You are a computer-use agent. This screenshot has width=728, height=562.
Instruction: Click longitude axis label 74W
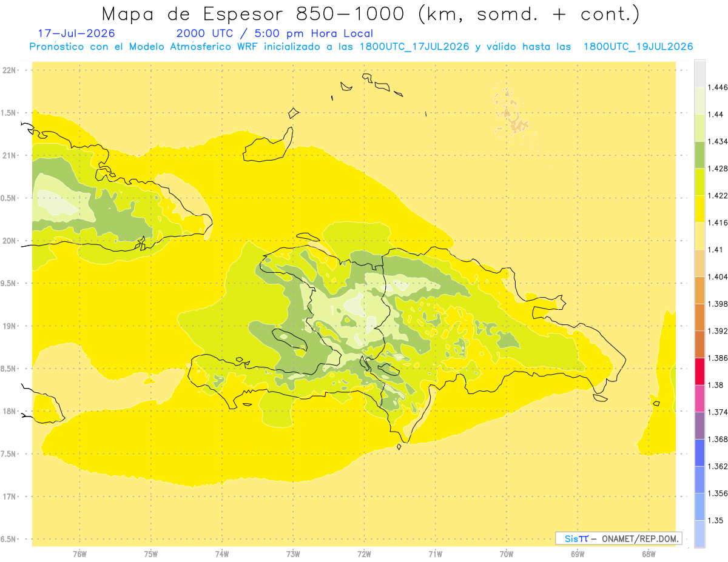pos(222,555)
